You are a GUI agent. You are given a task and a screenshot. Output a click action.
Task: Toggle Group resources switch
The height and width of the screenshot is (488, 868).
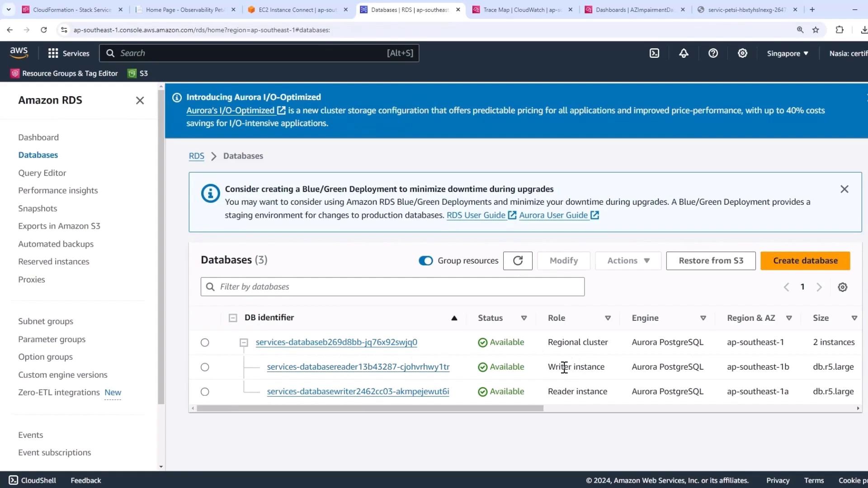(x=425, y=261)
